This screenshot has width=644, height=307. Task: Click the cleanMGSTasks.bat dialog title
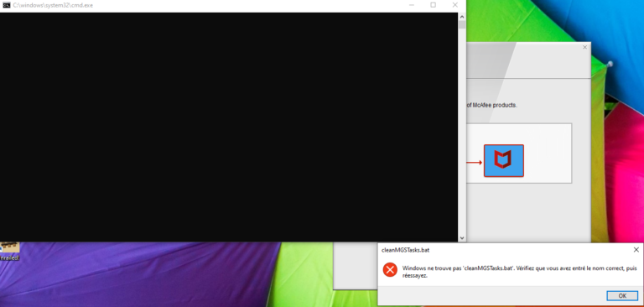pyautogui.click(x=405, y=250)
